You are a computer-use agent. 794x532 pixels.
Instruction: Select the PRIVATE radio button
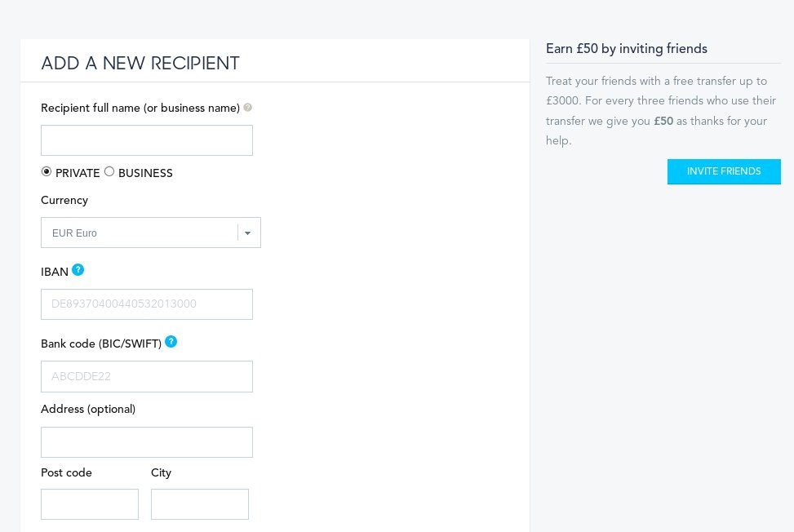tap(47, 171)
